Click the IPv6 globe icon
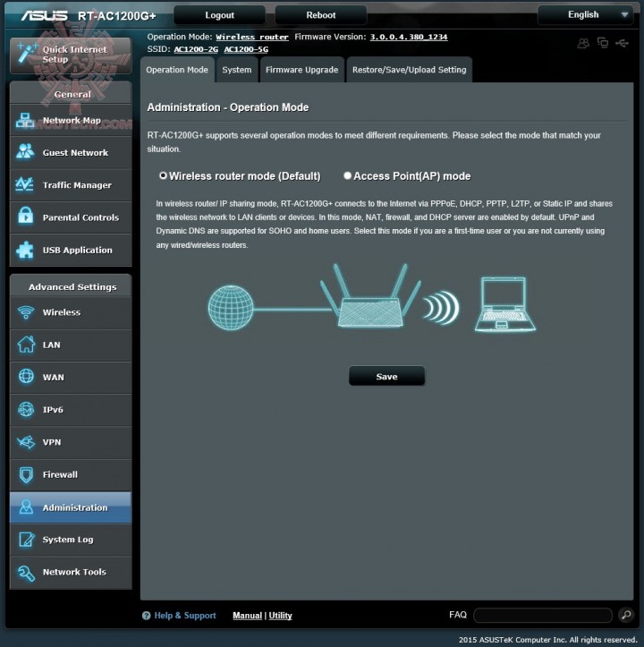The width and height of the screenshot is (644, 647). (26, 409)
